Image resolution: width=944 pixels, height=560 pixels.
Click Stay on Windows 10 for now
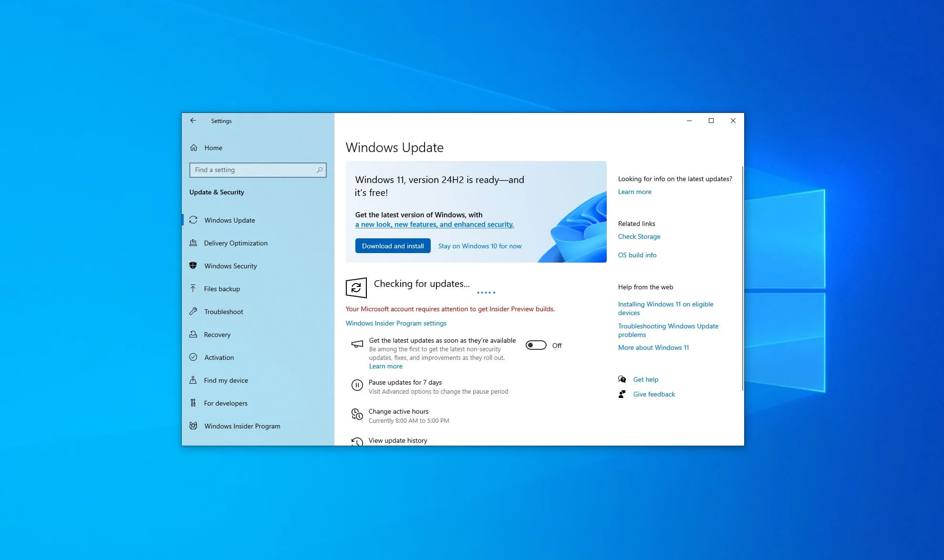coord(479,245)
